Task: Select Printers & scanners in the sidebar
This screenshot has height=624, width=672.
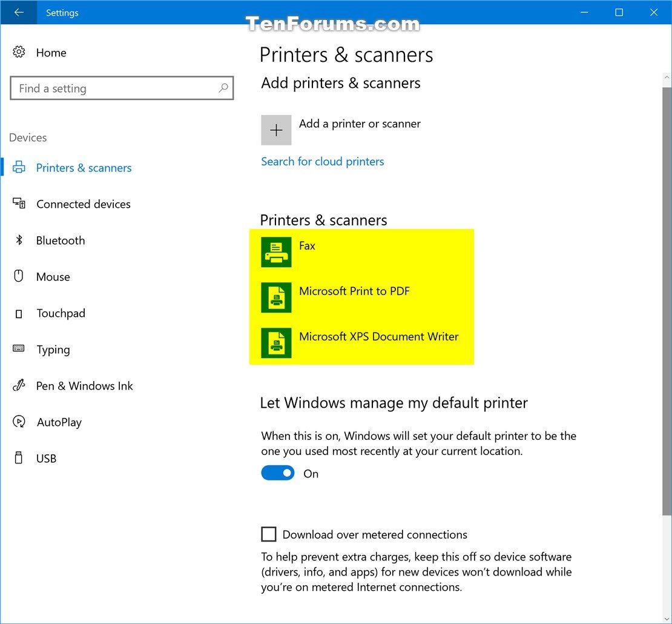Action: (x=19, y=168)
